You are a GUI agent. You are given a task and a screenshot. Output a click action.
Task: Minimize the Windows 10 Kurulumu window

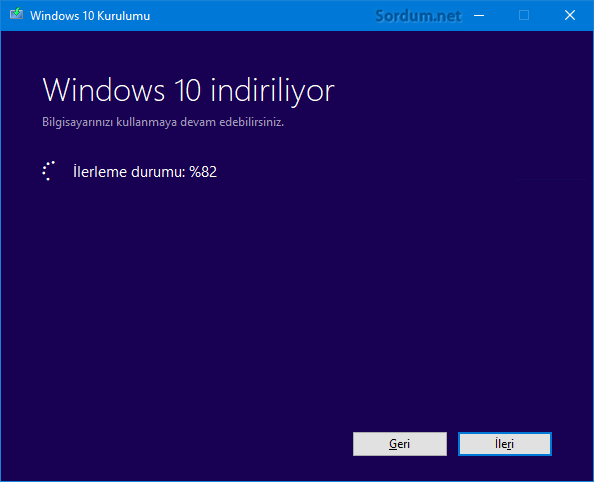[479, 16]
